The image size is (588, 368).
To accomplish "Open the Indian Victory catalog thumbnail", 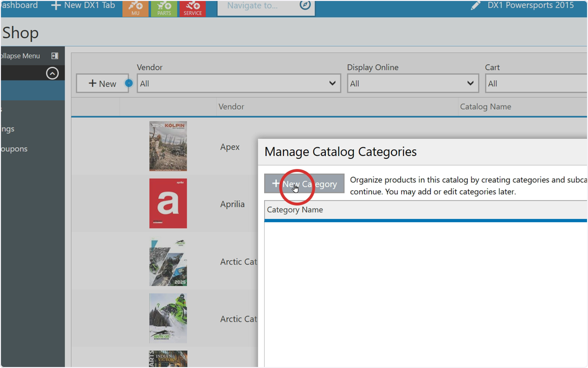I will [168, 359].
